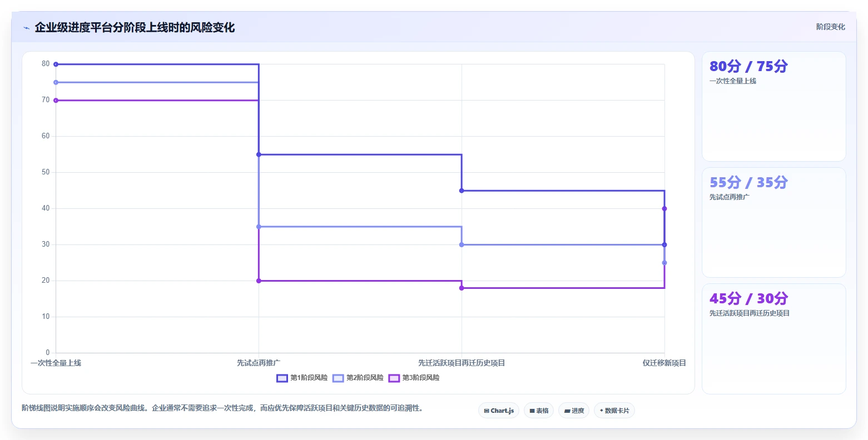The height and width of the screenshot is (440, 868).
Task: Click the y-axis tick label 0
Action: pos(48,353)
